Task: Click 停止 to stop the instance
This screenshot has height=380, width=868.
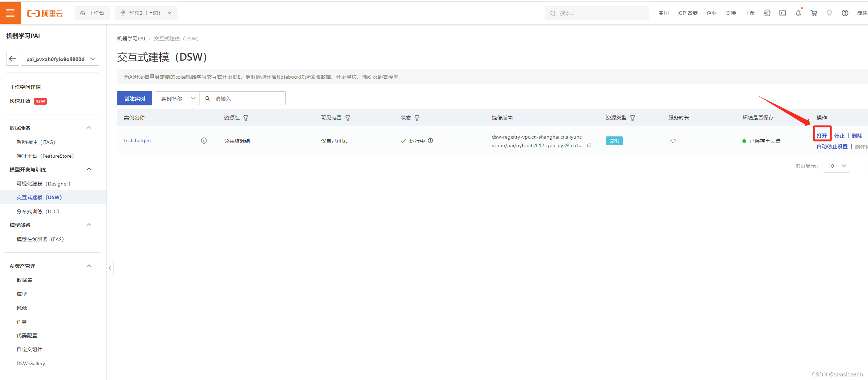Action: (x=839, y=136)
